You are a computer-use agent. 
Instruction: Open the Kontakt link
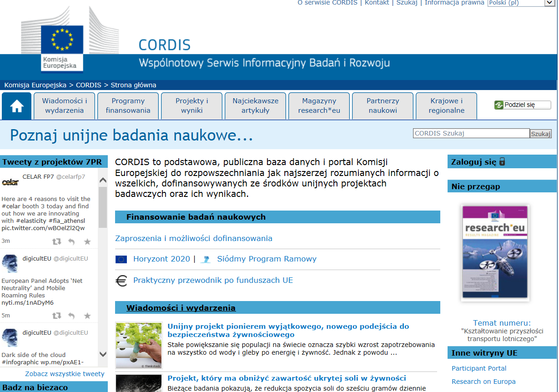click(377, 3)
